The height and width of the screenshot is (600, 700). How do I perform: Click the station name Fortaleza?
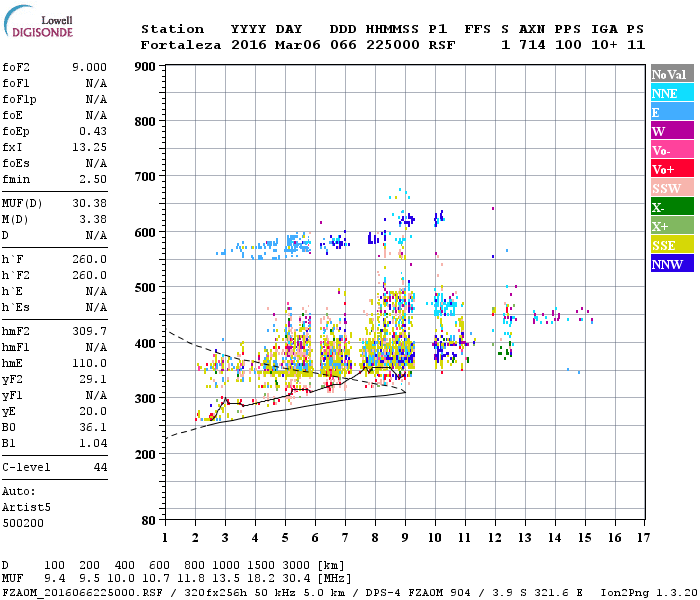point(181,45)
